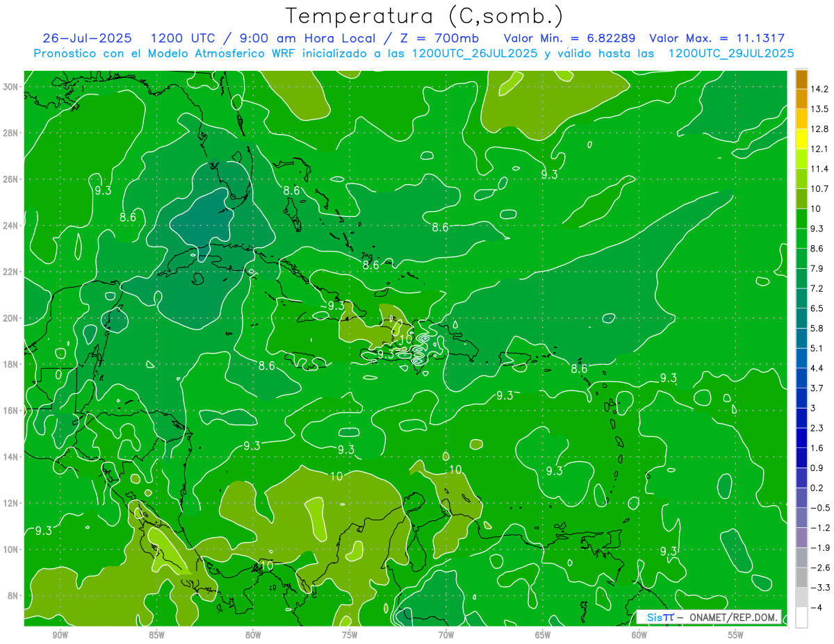Click the yellow colorbar segment between 12.1 and 12.8

(x=801, y=138)
